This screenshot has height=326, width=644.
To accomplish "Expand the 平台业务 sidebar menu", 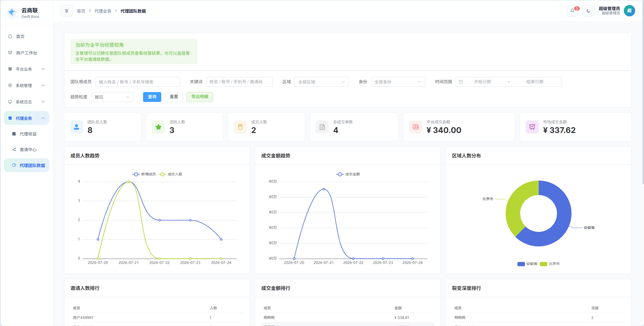I will pyautogui.click(x=26, y=69).
